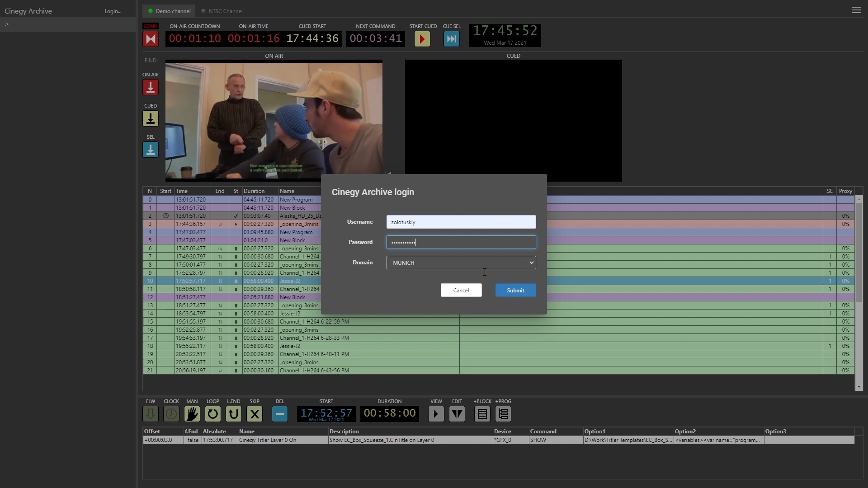Image resolution: width=868 pixels, height=488 pixels.
Task: Select highlighted row 10 Jessie-J2
Action: [499, 281]
